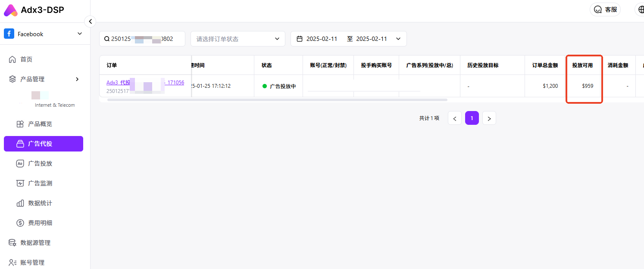Open the 请选择订单状态 status dropdown
644x269 pixels.
pos(238,39)
